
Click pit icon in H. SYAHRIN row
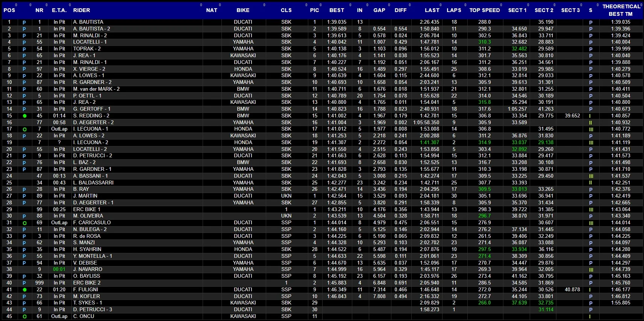24,249
